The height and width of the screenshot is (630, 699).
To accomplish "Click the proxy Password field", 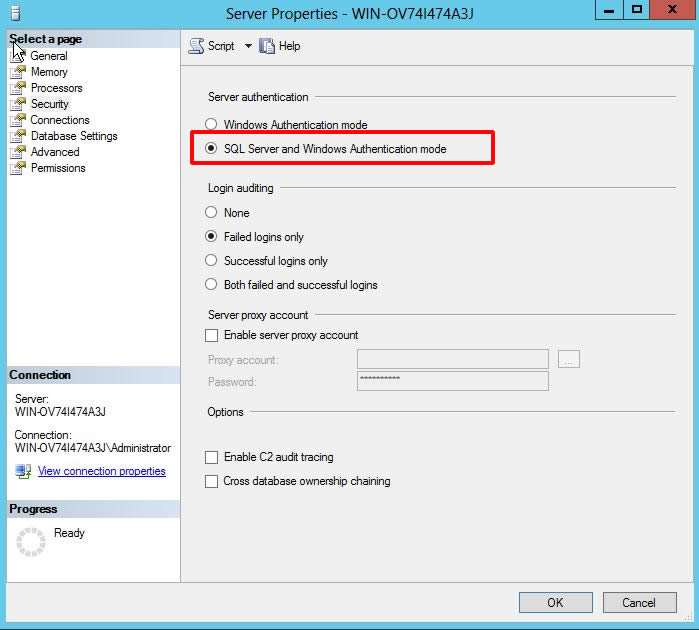I will click(x=452, y=381).
